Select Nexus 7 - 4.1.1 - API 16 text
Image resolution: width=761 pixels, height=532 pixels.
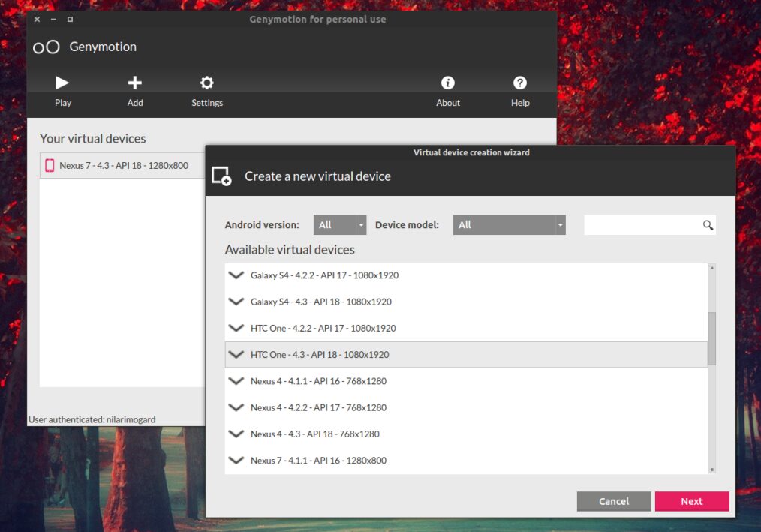(318, 461)
